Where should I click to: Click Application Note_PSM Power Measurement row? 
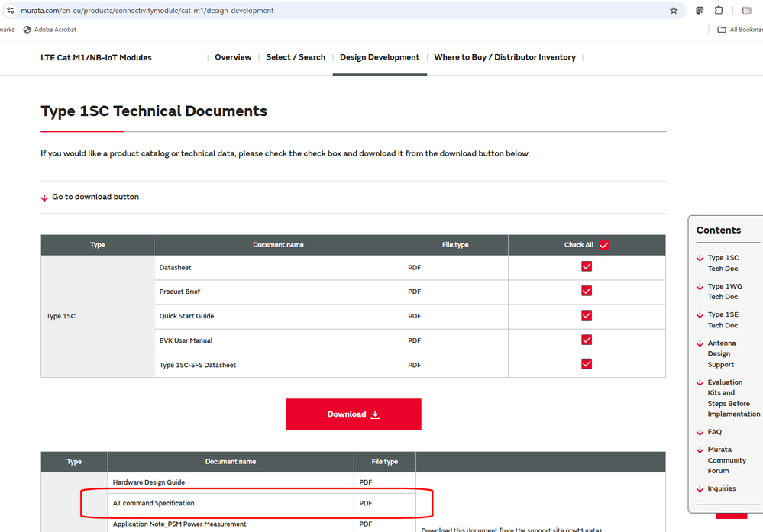[x=262, y=524]
